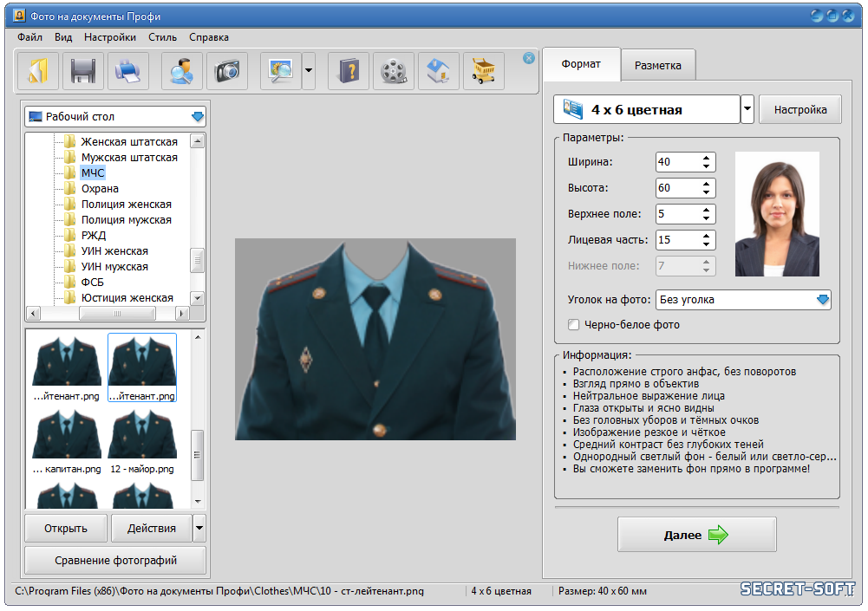Click inside the Высота value field
The height and width of the screenshot is (611, 868).
677,188
